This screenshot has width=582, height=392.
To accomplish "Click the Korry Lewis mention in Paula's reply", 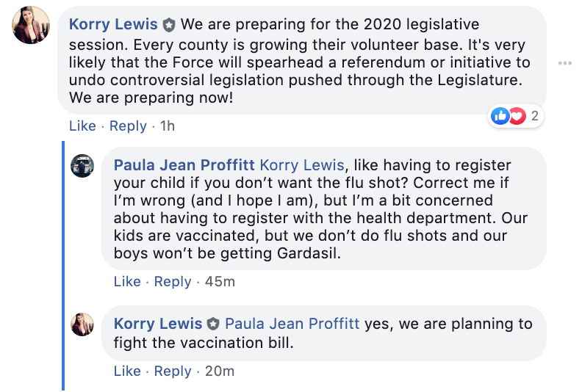I will pos(302,165).
